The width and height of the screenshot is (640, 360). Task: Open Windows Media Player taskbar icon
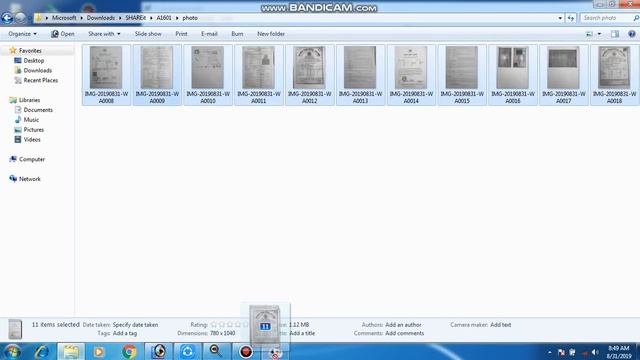pos(98,351)
